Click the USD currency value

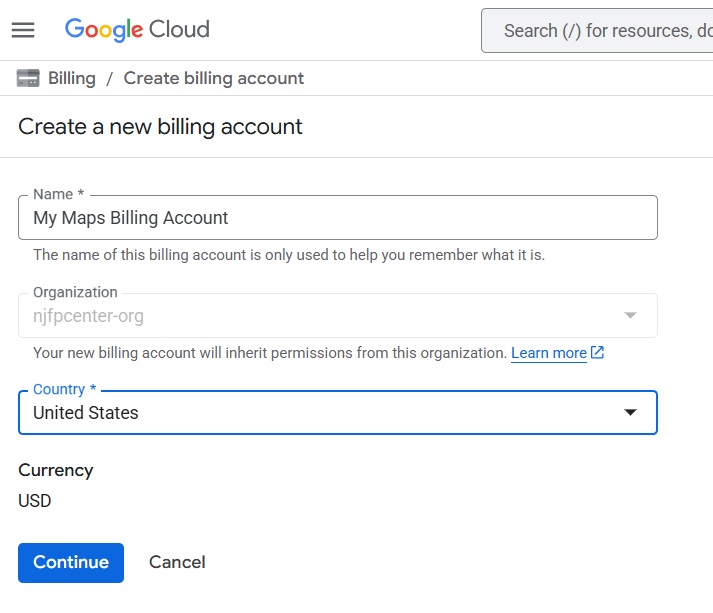(x=35, y=501)
